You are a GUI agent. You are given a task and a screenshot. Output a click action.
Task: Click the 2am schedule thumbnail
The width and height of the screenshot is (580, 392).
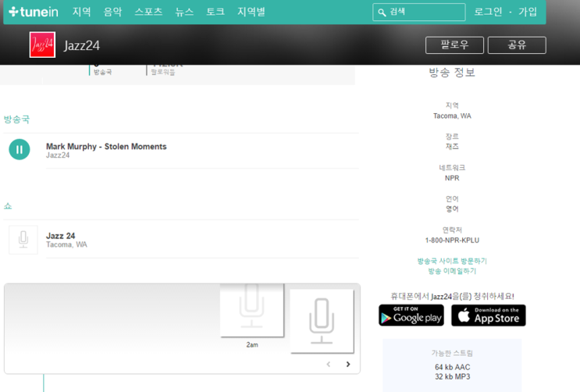tap(252, 310)
